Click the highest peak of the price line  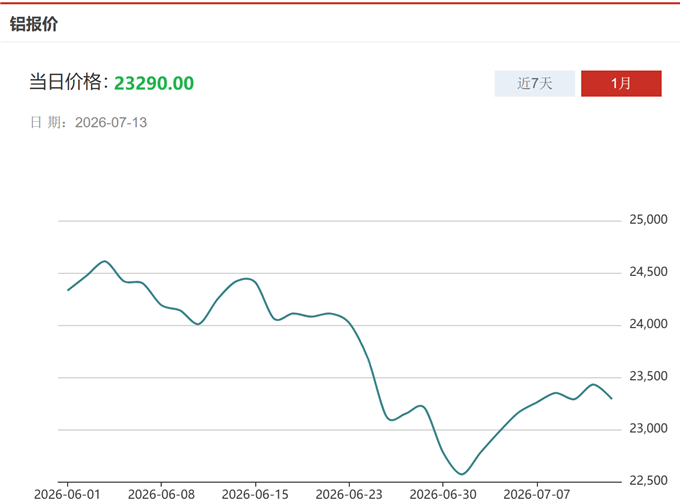tap(105, 261)
